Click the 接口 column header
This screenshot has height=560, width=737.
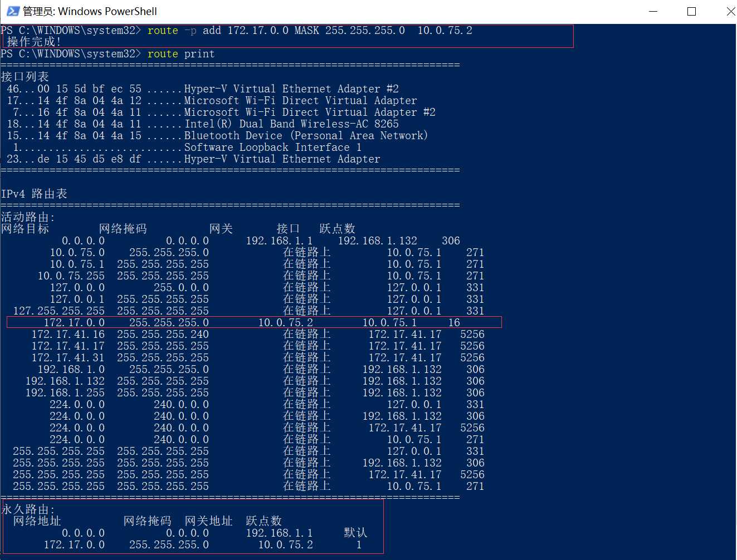[x=289, y=229]
